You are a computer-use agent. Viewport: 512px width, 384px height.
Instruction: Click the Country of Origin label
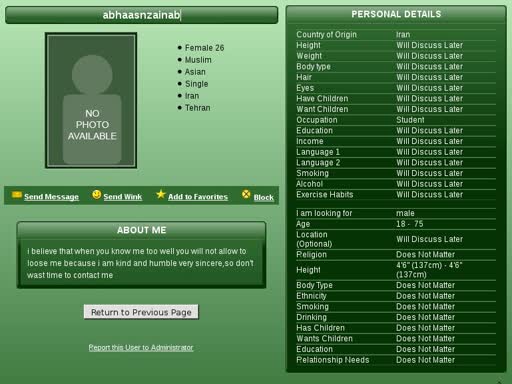(326, 35)
